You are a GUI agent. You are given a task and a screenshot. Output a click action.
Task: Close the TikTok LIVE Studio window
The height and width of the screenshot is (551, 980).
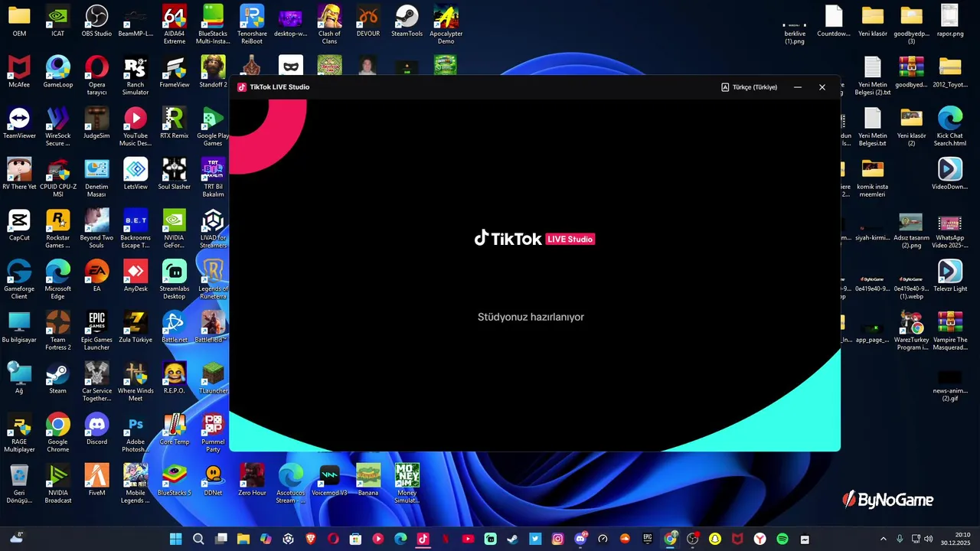(x=822, y=87)
